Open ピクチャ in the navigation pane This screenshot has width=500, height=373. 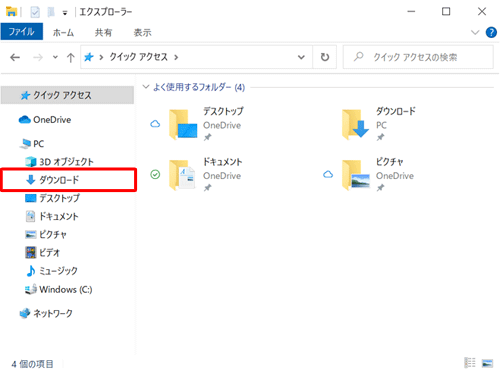tap(46, 234)
